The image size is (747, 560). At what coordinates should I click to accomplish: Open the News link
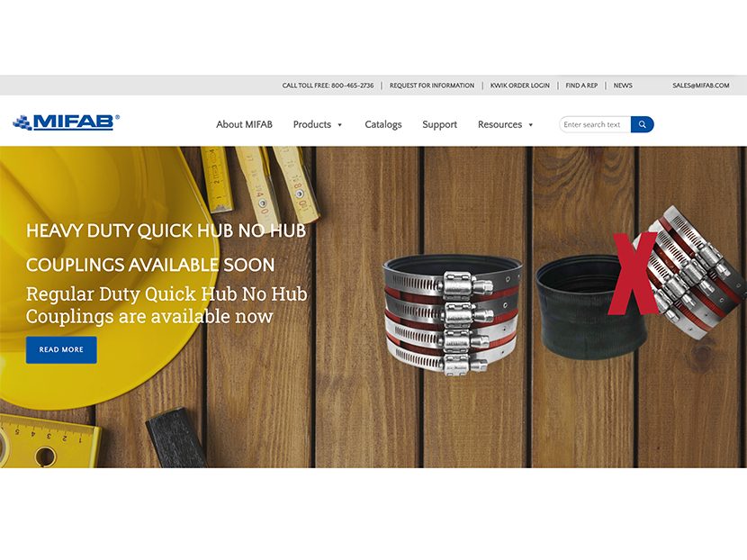point(623,86)
